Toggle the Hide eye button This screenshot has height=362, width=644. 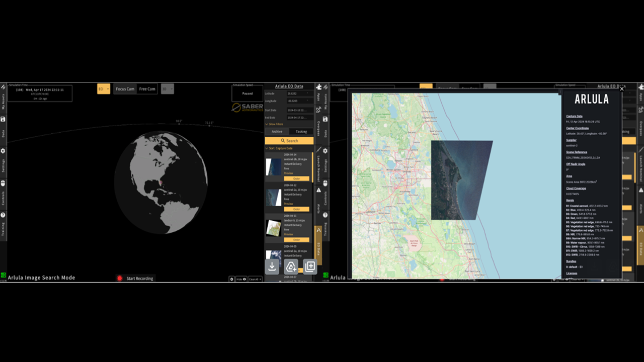242,279
